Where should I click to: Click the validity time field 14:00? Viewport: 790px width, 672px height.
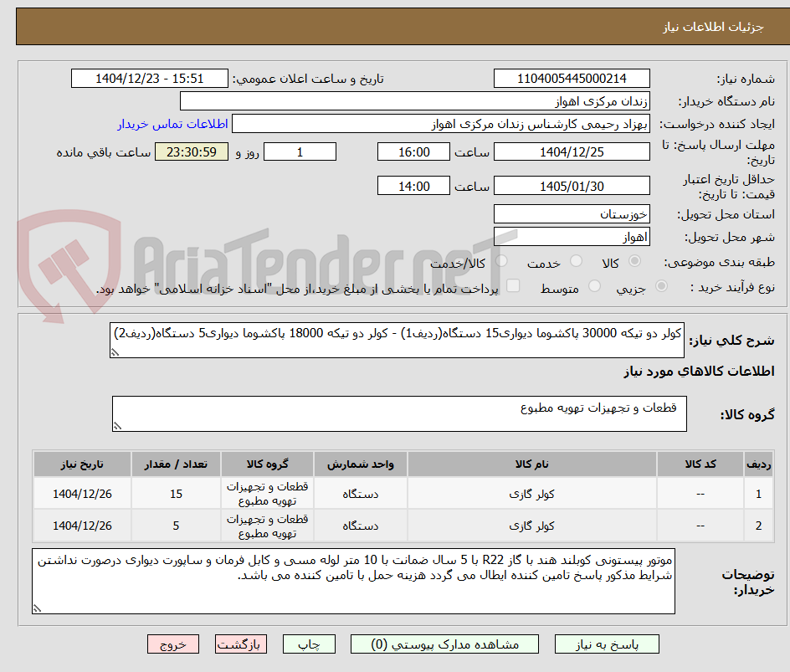pyautogui.click(x=413, y=186)
